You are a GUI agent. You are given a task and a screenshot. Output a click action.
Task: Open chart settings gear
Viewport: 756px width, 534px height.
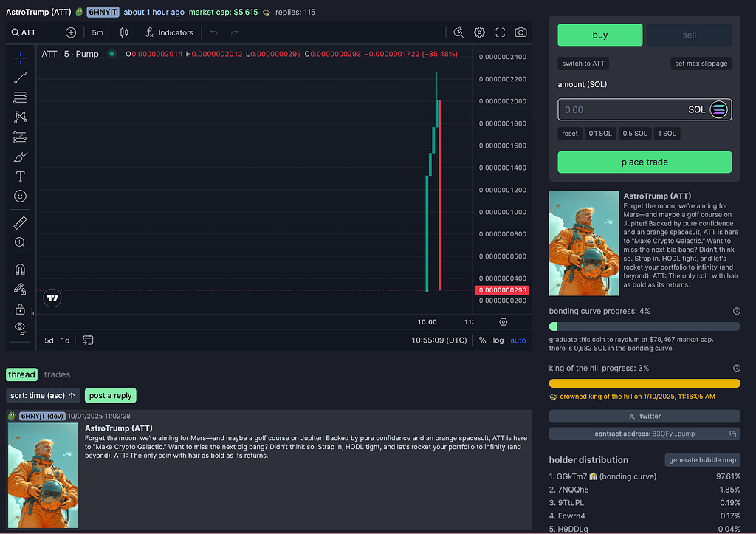click(x=479, y=32)
